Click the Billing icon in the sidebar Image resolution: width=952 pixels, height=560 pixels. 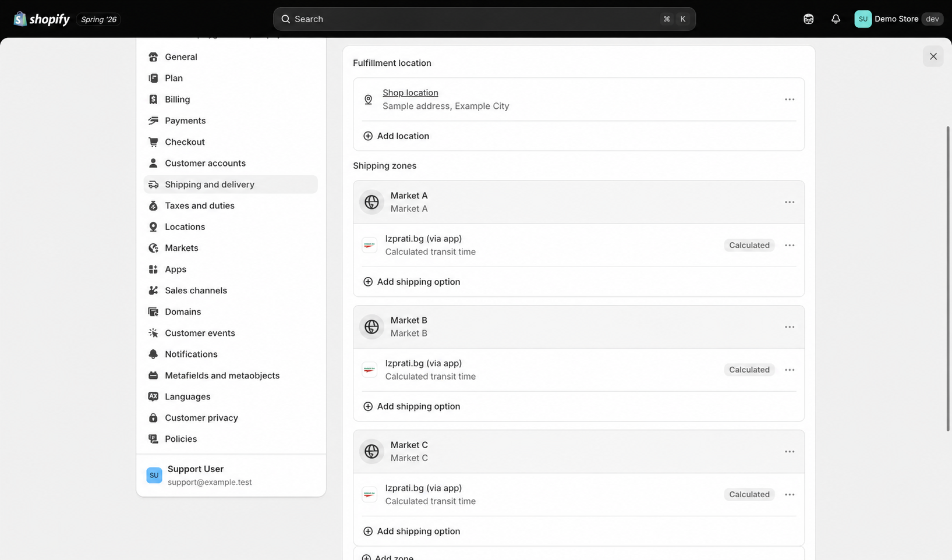[153, 100]
